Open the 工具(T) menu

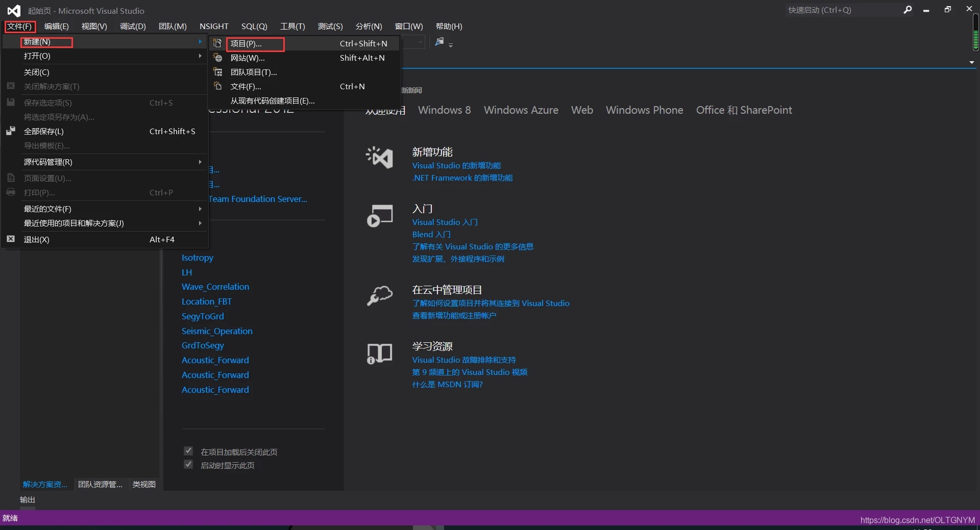coord(292,26)
